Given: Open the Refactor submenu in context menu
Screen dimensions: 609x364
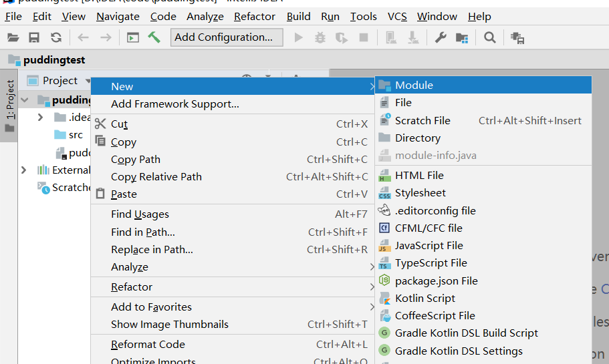Looking at the screenshot, I should 233,287.
